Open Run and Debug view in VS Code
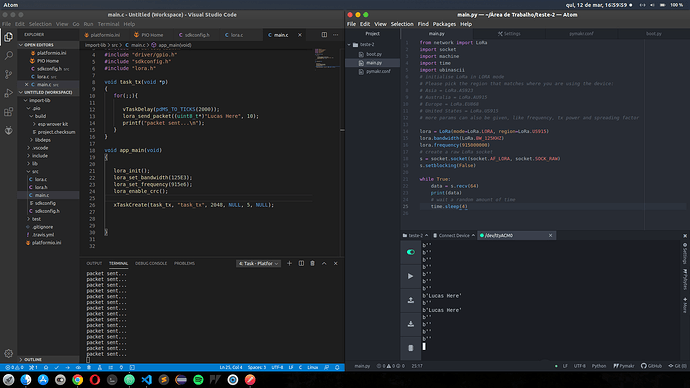690x388 pixels. (8, 93)
